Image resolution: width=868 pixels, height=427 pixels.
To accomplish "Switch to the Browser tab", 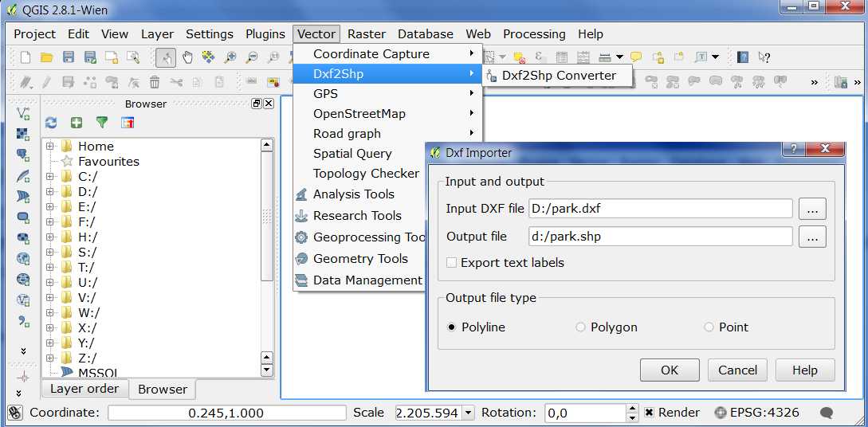I will pyautogui.click(x=162, y=390).
